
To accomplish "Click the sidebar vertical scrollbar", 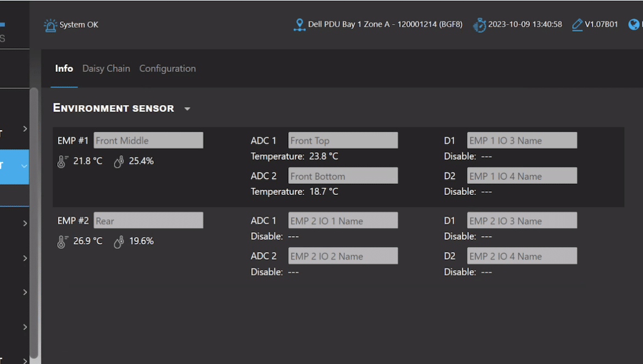I will (x=34, y=223).
